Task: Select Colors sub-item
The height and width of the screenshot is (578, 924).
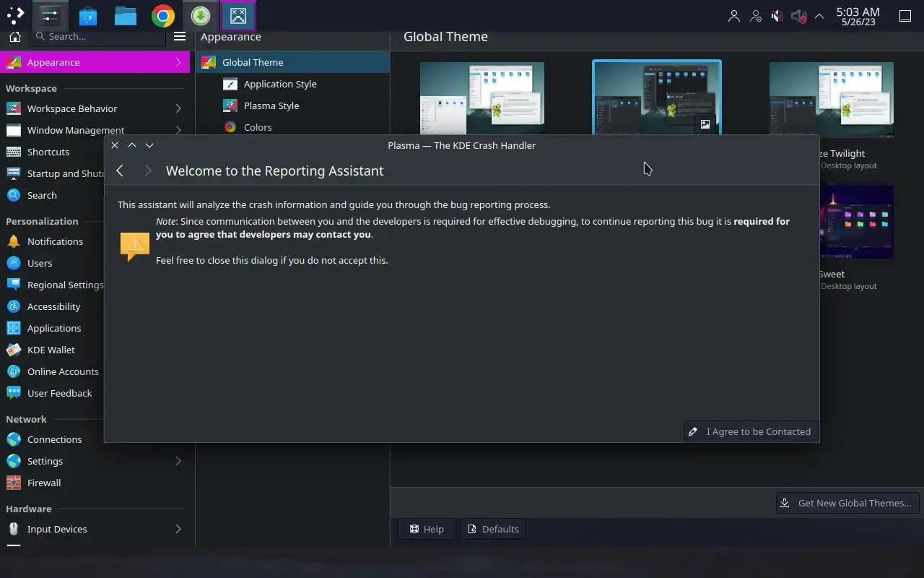Action: tap(292, 127)
